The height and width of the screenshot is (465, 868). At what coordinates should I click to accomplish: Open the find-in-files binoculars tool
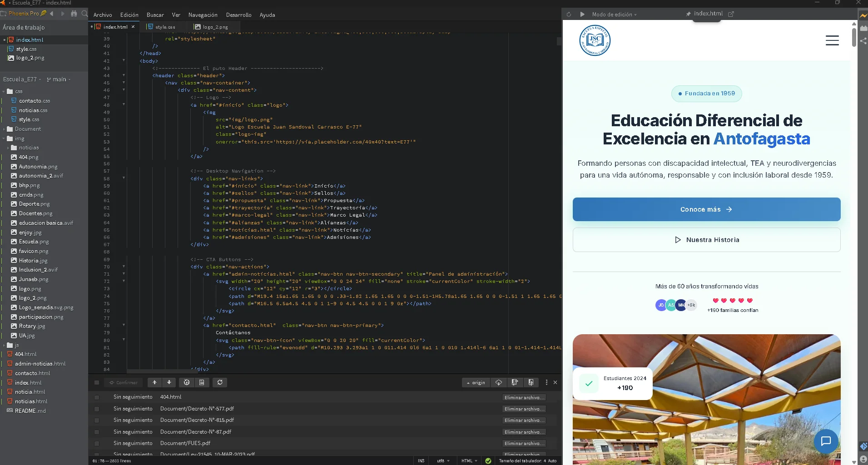(74, 14)
